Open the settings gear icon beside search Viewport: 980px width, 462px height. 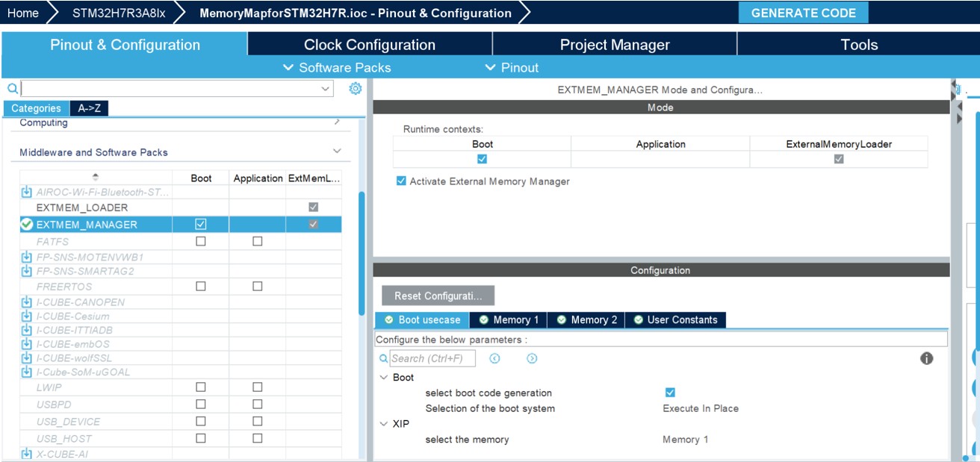pos(356,89)
